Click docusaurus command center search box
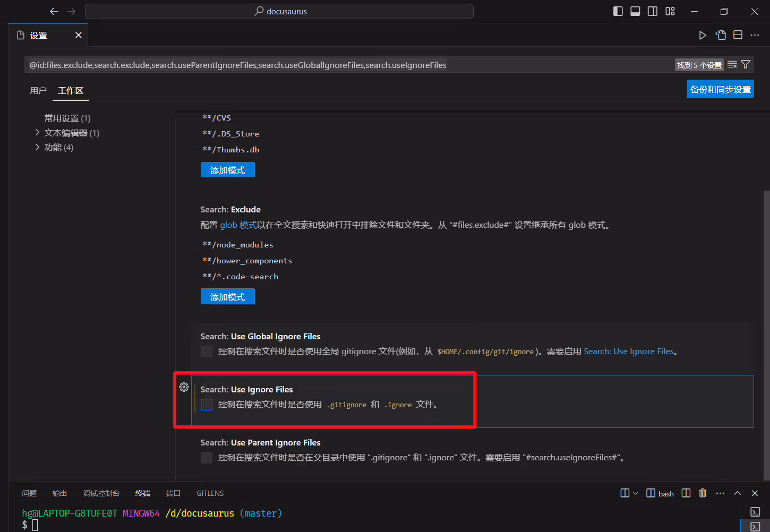The height and width of the screenshot is (532, 770). click(x=279, y=11)
